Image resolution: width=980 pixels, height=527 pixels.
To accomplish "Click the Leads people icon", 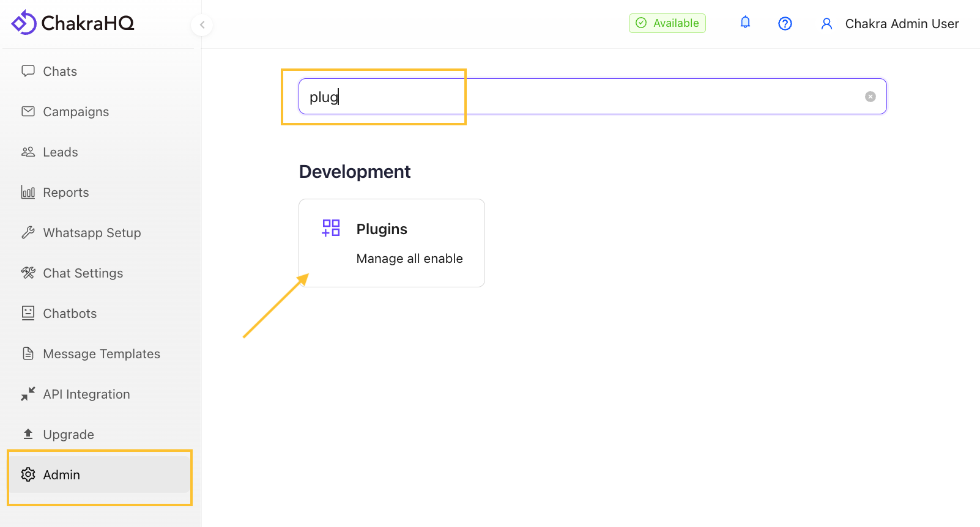I will tap(28, 152).
